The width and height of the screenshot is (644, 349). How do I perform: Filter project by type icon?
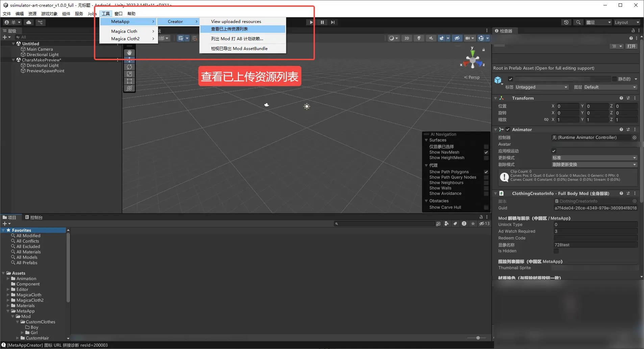coord(447,224)
